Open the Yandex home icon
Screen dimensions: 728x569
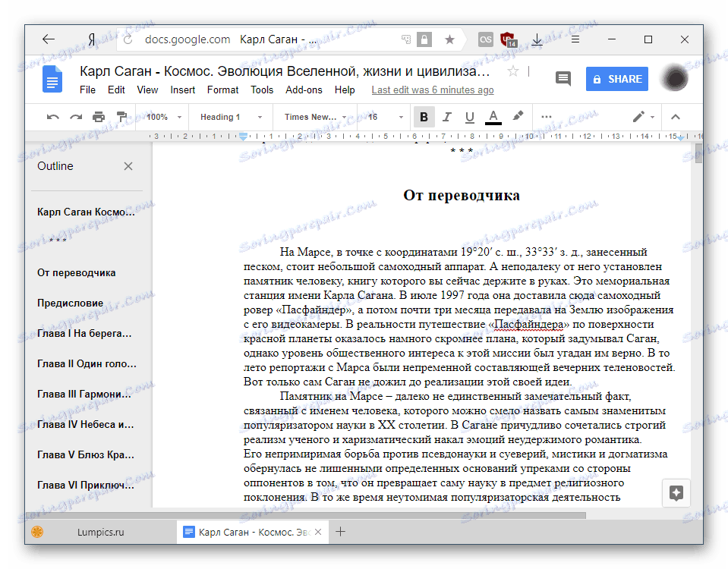[x=92, y=40]
